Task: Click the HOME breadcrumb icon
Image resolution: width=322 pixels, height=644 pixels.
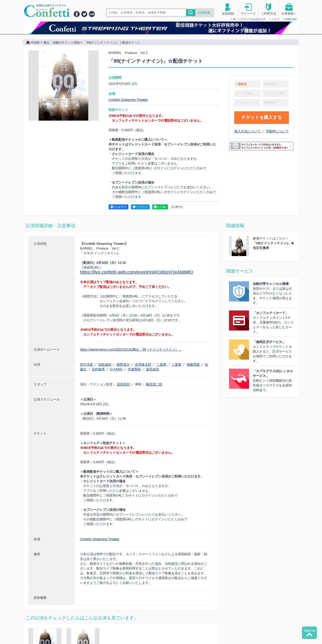Action: pos(28,42)
